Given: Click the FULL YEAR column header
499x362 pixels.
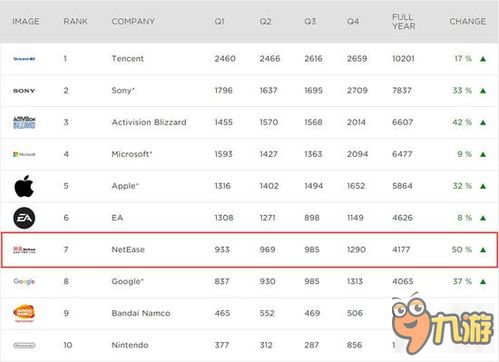Looking at the screenshot, I should [x=404, y=22].
